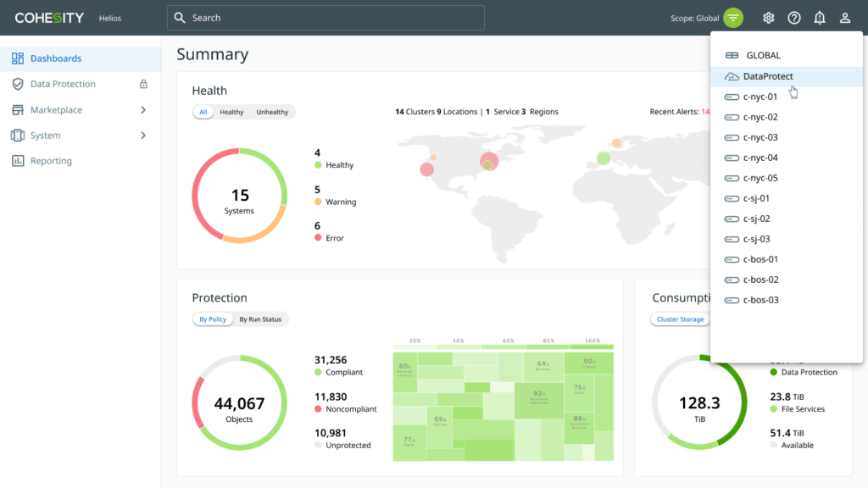Image resolution: width=868 pixels, height=488 pixels.
Task: Click the Reporting chart icon in sidebar
Action: coord(18,161)
